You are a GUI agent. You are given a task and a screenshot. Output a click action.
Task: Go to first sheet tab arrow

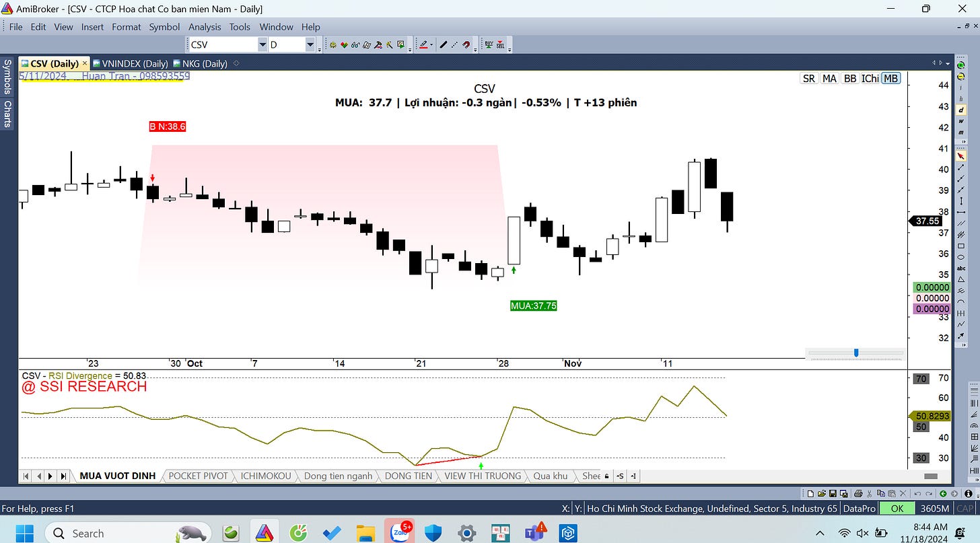[x=26, y=476]
